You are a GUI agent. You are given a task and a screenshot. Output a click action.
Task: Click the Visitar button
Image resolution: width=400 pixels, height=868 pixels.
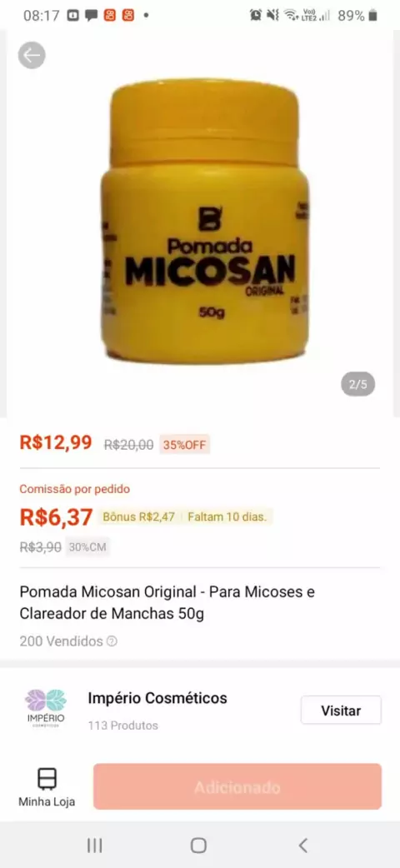(342, 711)
